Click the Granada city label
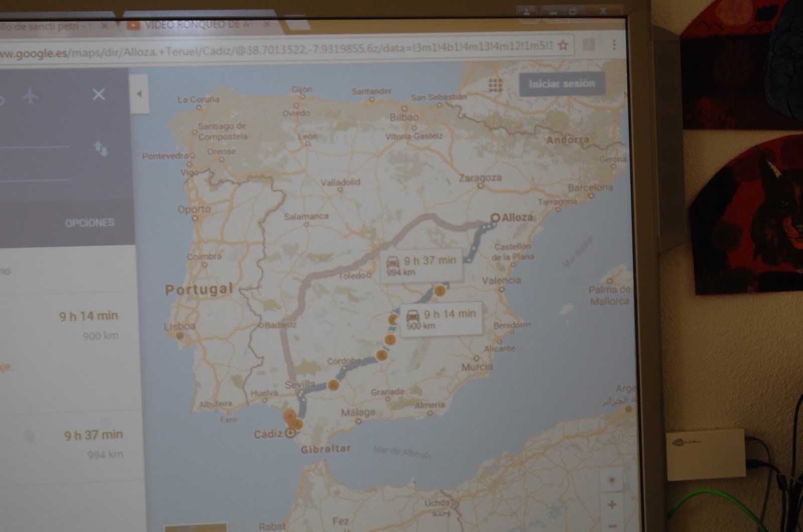Viewport: 803px width, 532px height. (x=387, y=392)
